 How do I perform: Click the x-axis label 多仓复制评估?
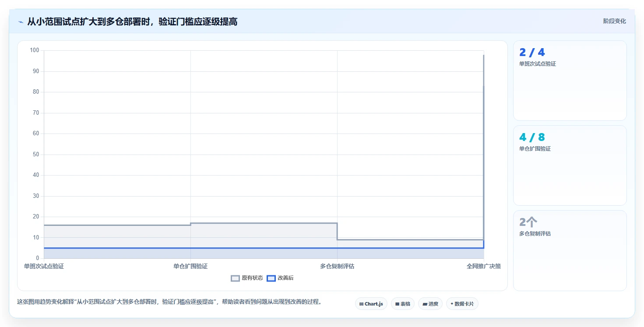[x=337, y=266]
